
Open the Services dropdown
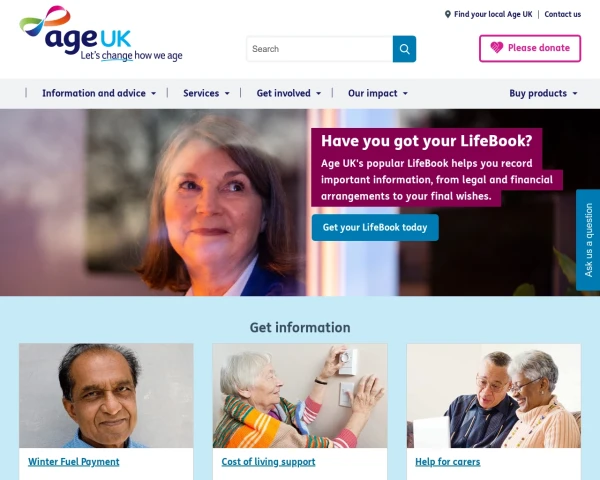coord(206,93)
